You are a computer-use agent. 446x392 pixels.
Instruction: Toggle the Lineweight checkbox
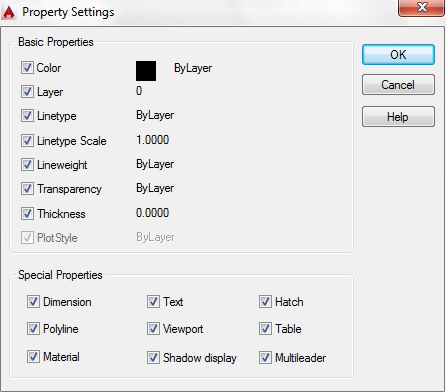tap(27, 165)
